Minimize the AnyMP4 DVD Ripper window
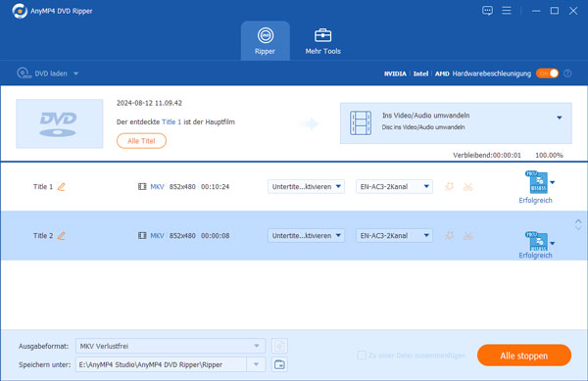 pyautogui.click(x=536, y=11)
